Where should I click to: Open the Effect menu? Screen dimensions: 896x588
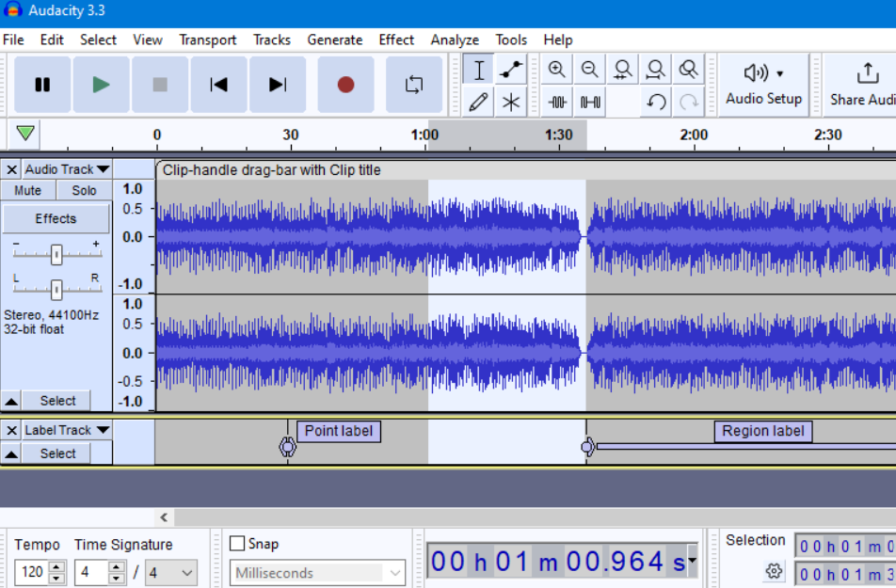point(396,40)
